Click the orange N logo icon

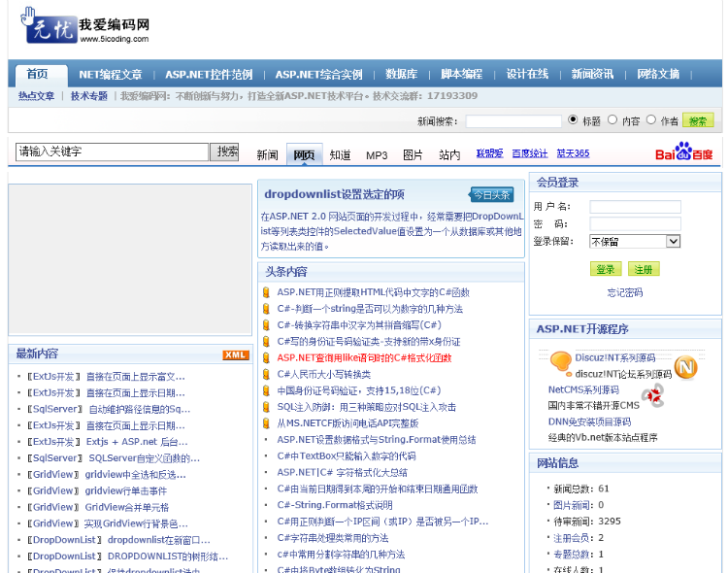(x=686, y=367)
